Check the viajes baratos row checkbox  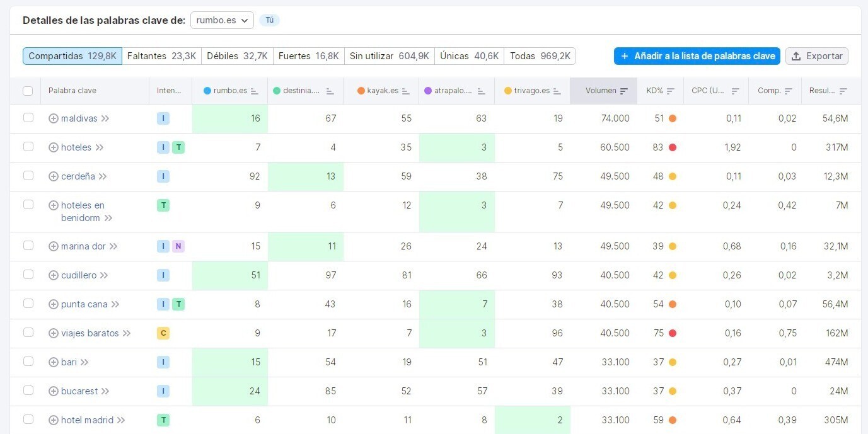[28, 333]
